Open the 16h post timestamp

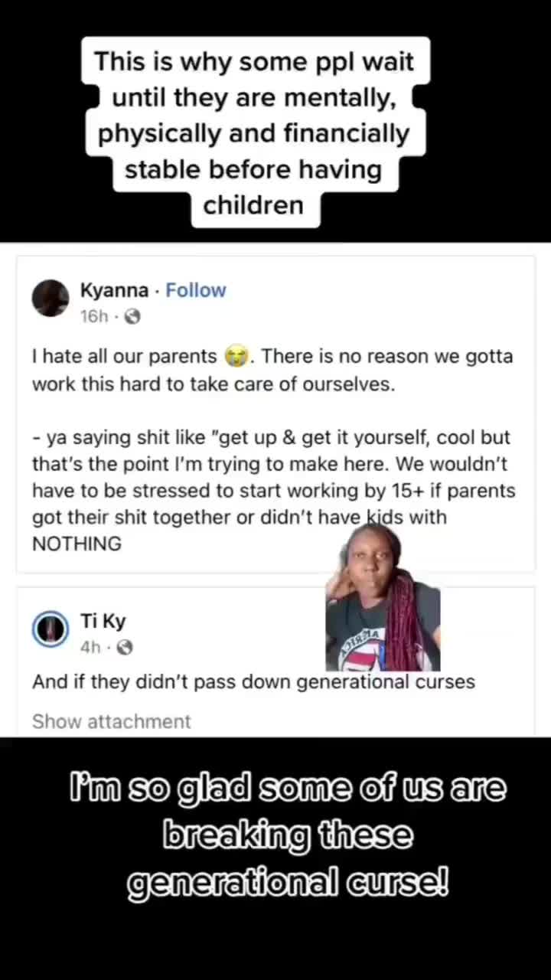(x=94, y=316)
